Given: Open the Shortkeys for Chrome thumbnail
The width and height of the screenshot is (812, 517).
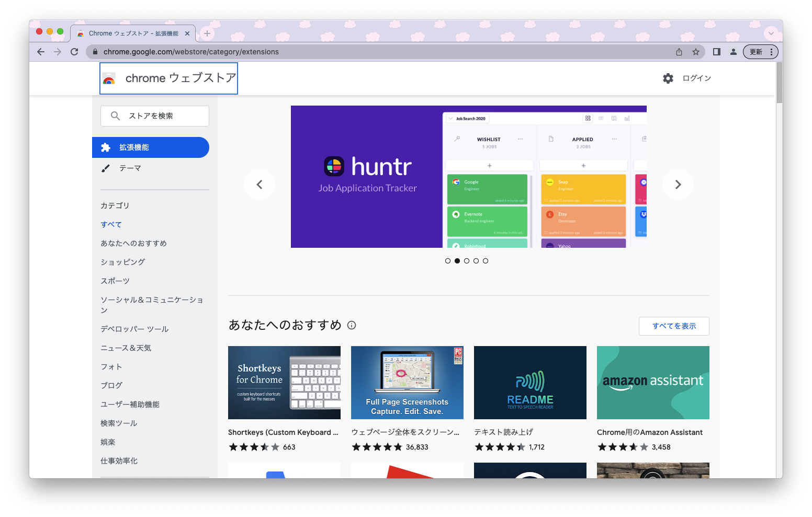Looking at the screenshot, I should pyautogui.click(x=284, y=383).
